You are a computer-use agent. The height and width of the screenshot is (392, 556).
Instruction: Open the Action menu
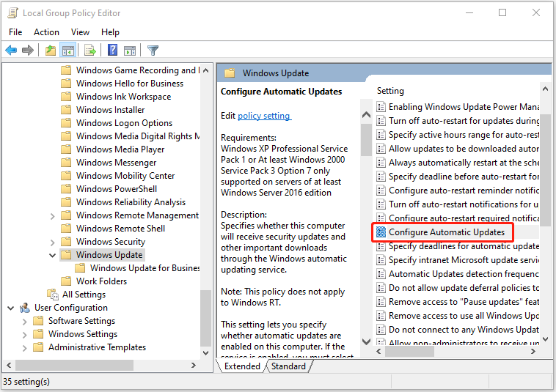tap(46, 32)
